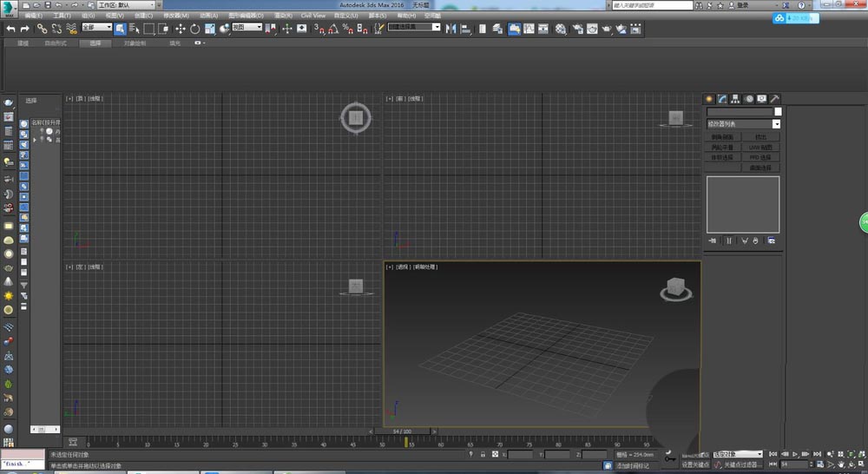Screen dimensions: 868x474
Task: Click the 设置关键点 button
Action: coord(694,464)
